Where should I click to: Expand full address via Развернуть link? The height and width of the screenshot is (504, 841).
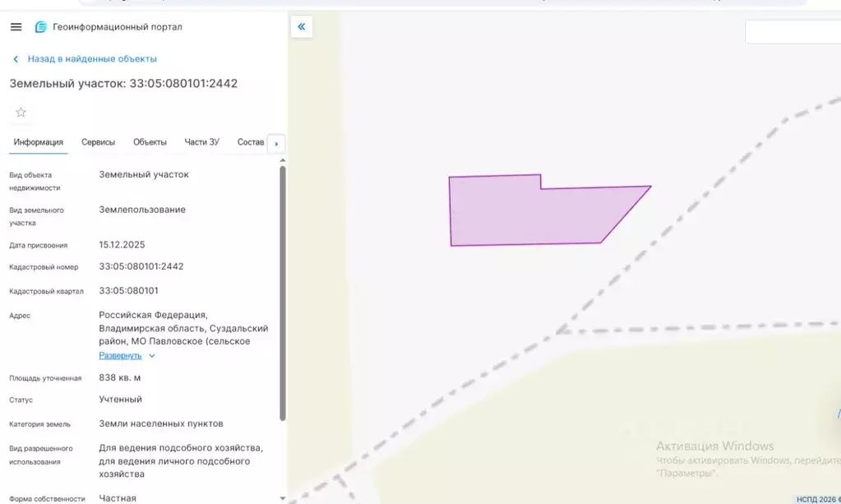point(120,355)
